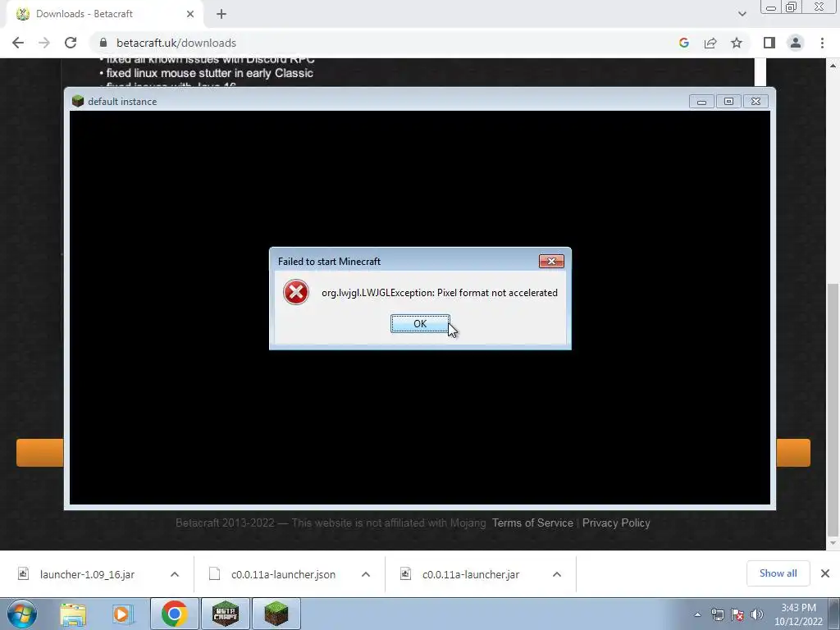Click the page scrollbar up arrow

click(x=833, y=66)
